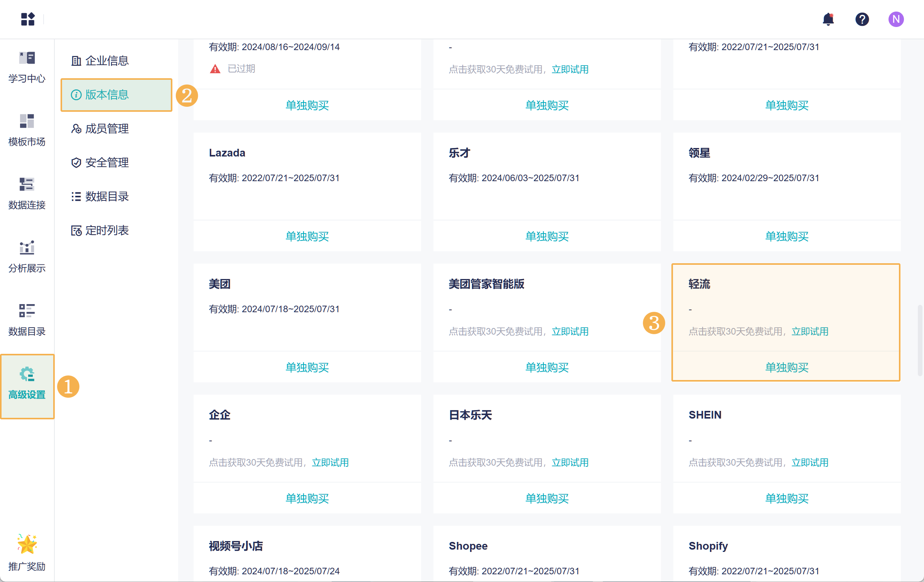Click the vertical scrollbar thumb
Screen dimensions: 924x582
tap(920, 340)
